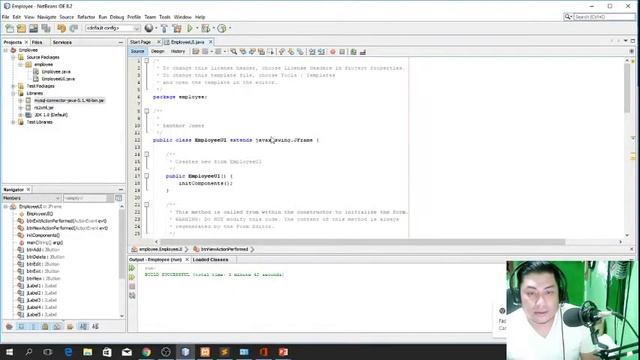This screenshot has width=640, height=360.
Task: Click the btnNewActionPerformed breadcrumb
Action: point(224,249)
